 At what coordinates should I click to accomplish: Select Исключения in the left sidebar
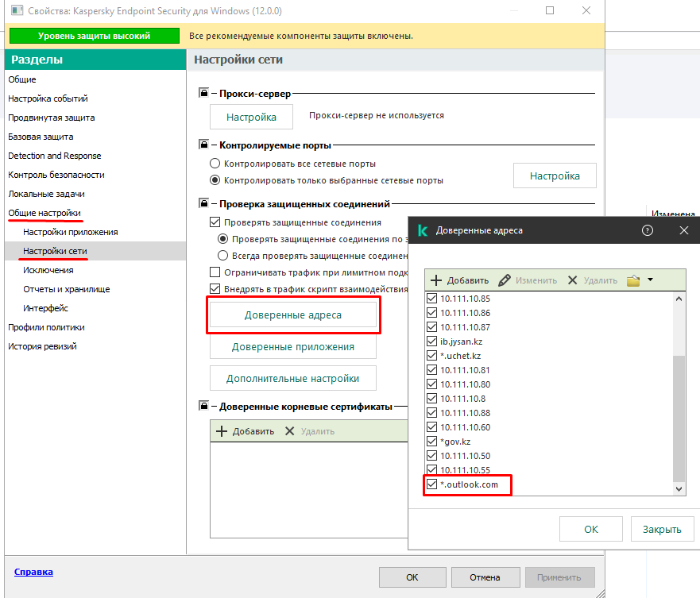point(48,270)
